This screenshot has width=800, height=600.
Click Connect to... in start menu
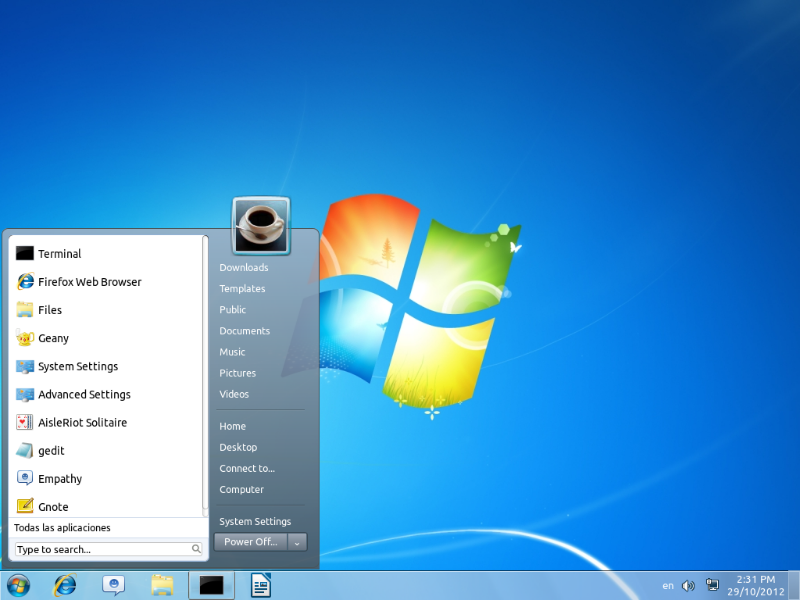(247, 469)
